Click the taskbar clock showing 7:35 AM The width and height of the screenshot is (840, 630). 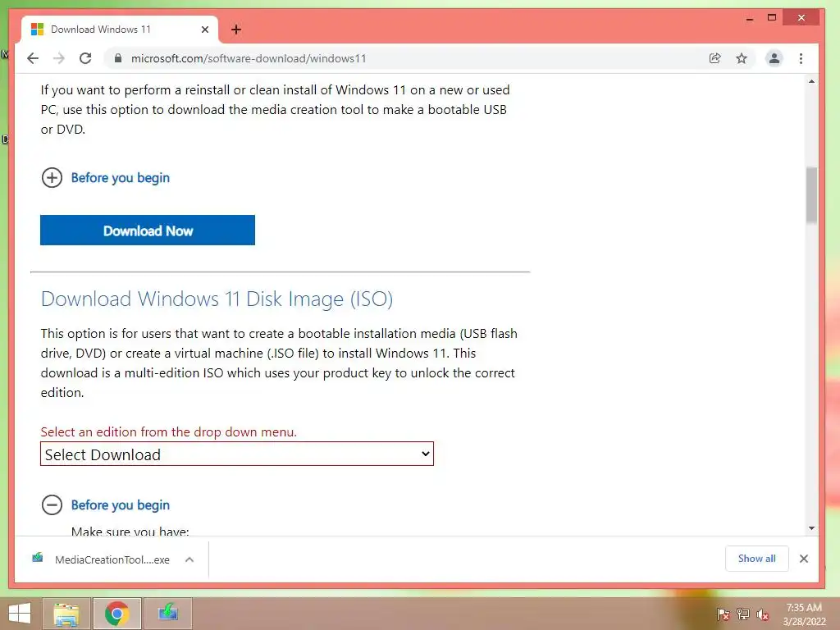804,614
